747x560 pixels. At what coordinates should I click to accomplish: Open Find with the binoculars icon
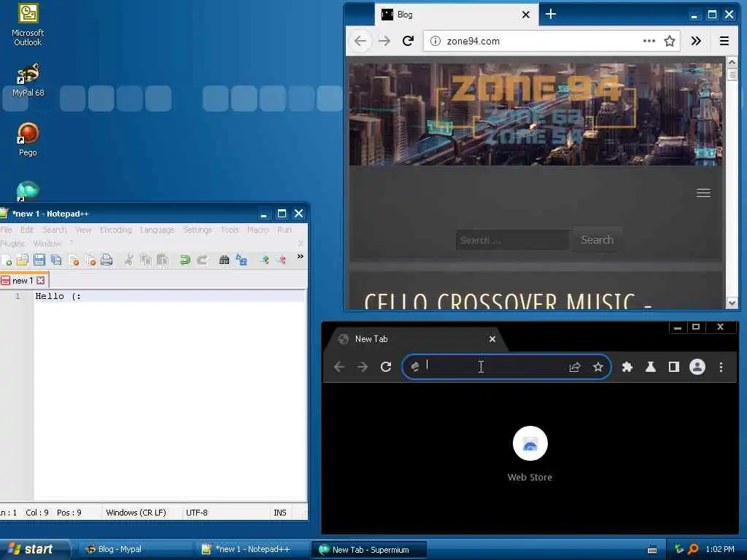(x=224, y=260)
